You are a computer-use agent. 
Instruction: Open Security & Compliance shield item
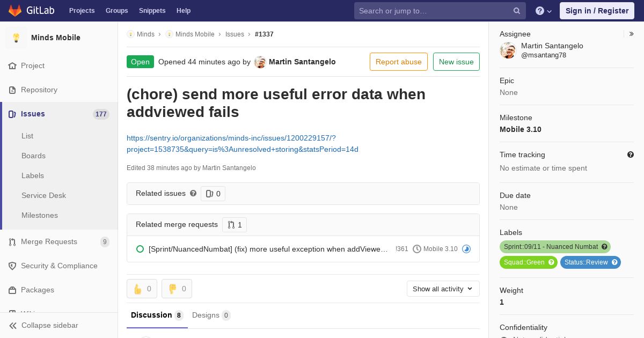58,266
